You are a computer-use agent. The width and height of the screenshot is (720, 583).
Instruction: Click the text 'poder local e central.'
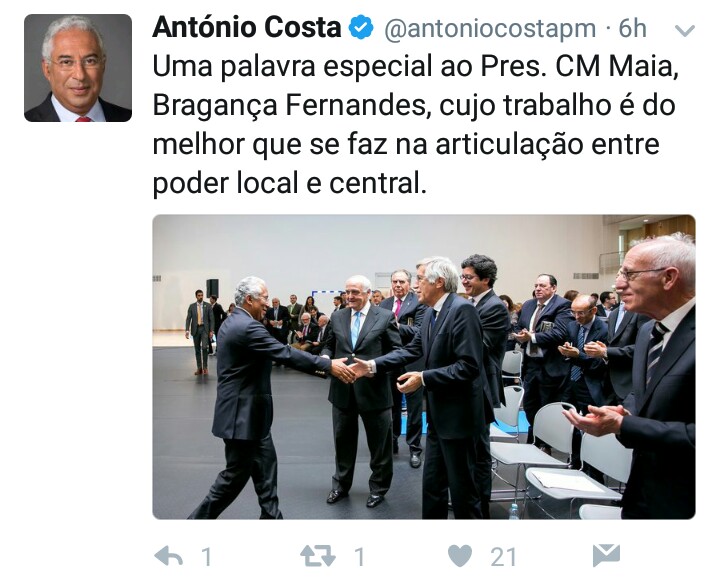290,183
